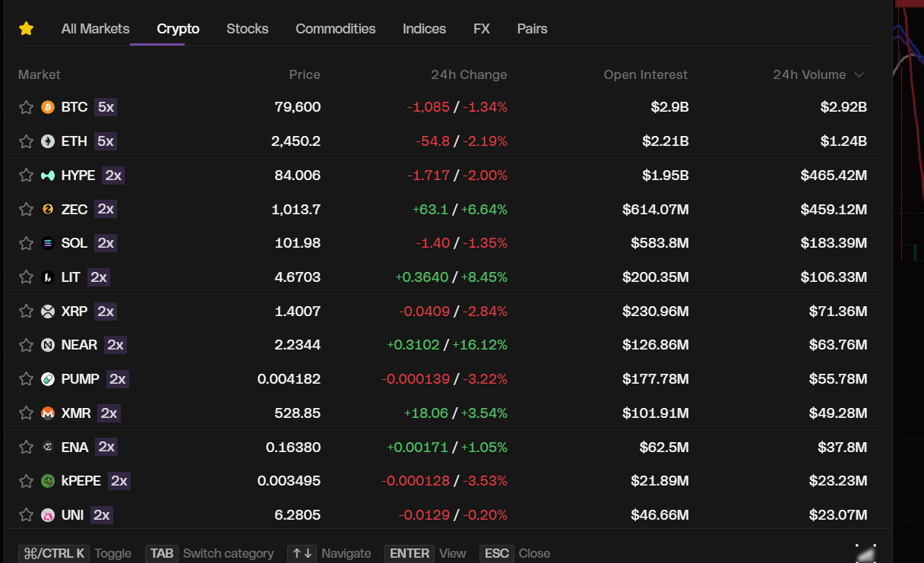924x563 pixels.
Task: Select the ZEC market name
Action: 74,209
